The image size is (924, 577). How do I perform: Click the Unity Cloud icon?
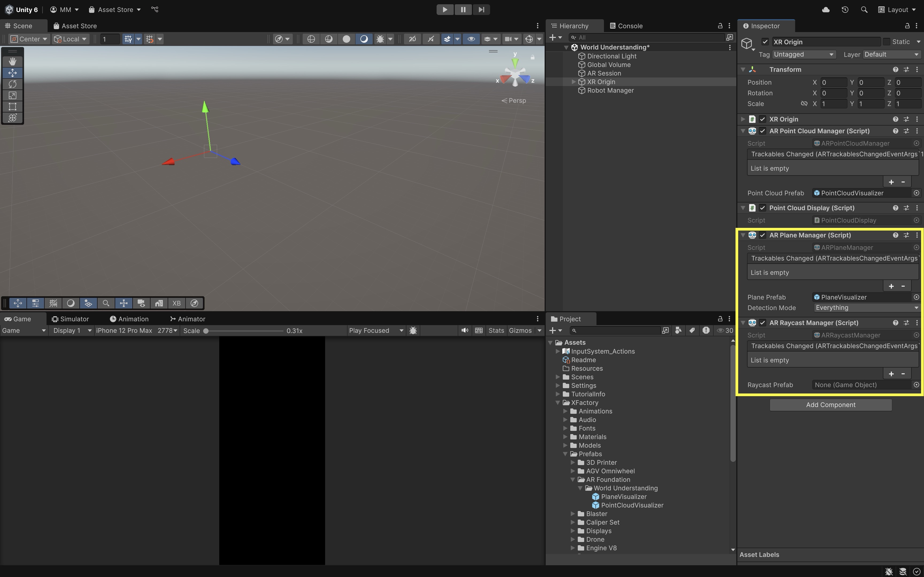826,10
